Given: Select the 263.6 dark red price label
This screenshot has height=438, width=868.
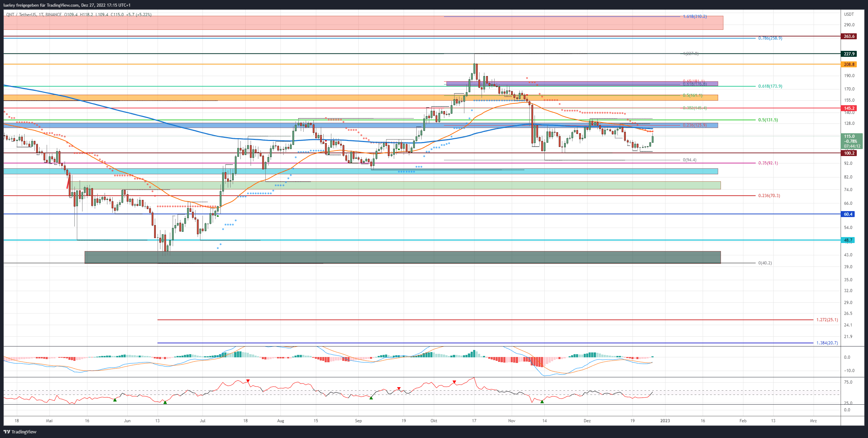Looking at the screenshot, I should point(849,36).
